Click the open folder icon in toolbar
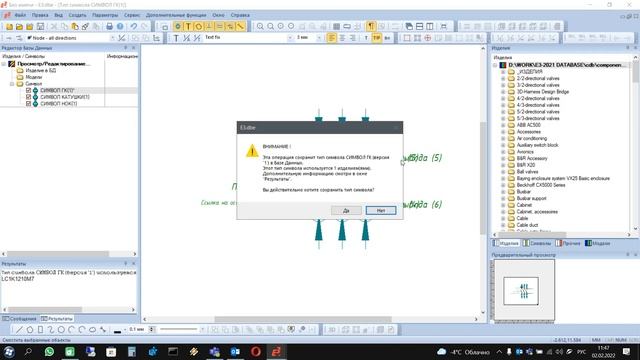The height and width of the screenshot is (360, 640). coord(19,27)
